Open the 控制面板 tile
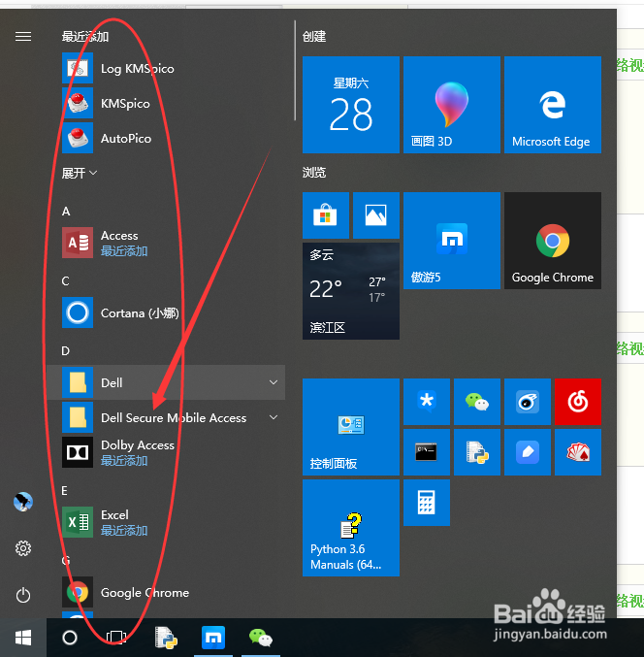This screenshot has width=644, height=657. (x=351, y=427)
